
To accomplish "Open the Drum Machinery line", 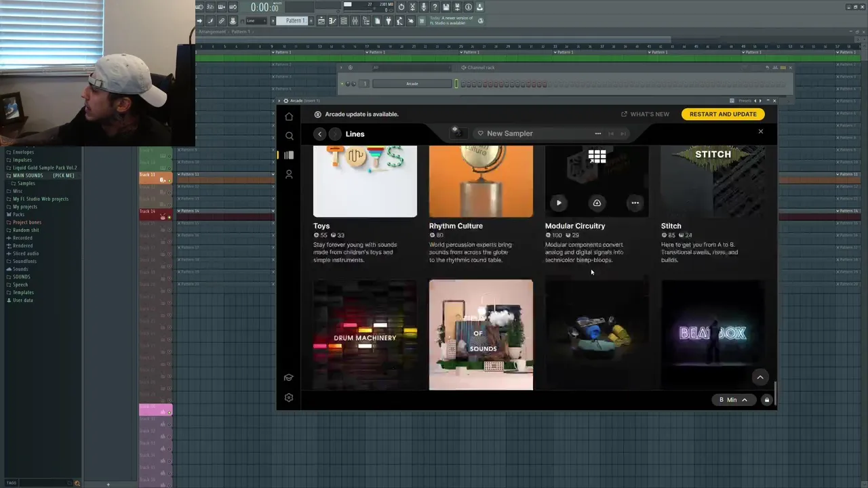I will click(x=365, y=335).
